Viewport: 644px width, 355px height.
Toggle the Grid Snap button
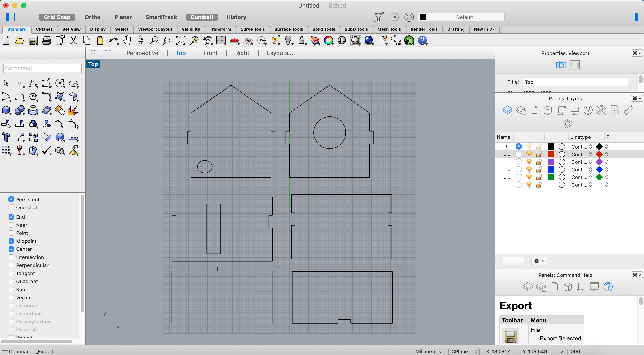click(57, 17)
